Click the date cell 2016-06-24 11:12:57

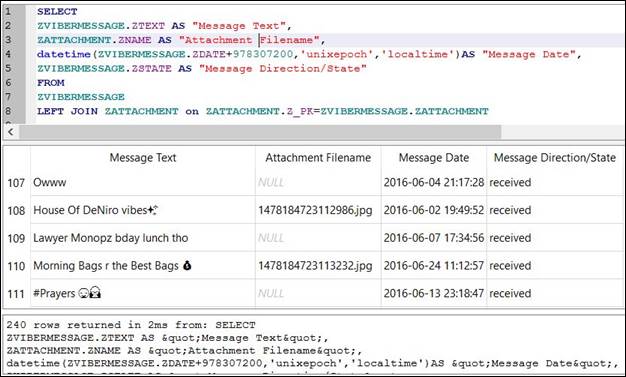[x=434, y=266]
